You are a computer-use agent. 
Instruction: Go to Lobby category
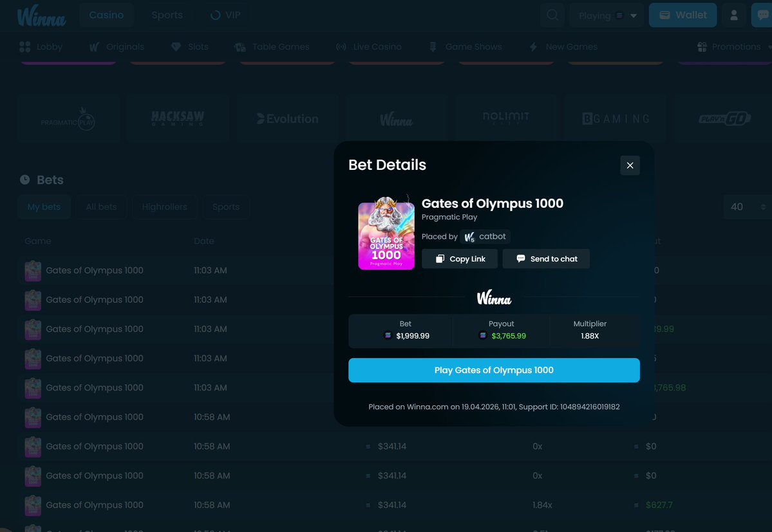(41, 47)
